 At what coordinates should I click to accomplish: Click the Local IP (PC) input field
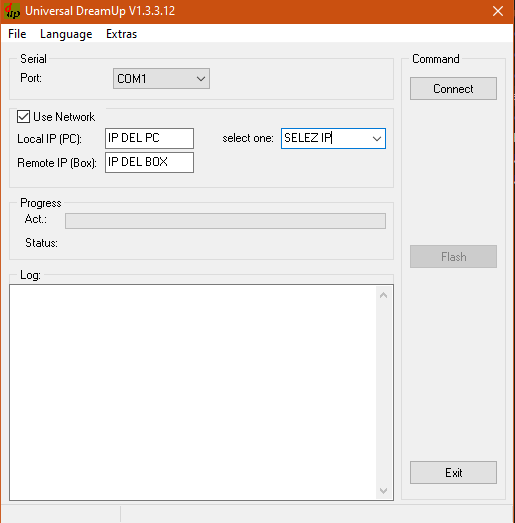click(149, 138)
